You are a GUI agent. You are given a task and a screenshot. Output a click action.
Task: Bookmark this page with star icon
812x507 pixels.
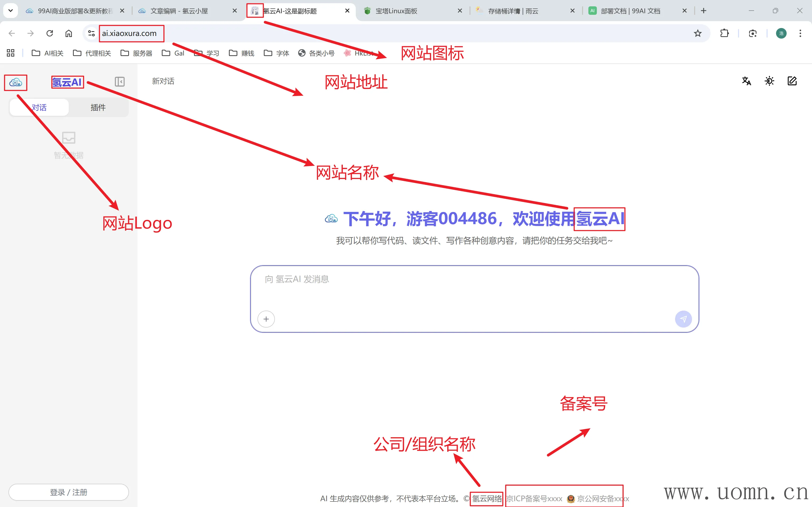[697, 33]
